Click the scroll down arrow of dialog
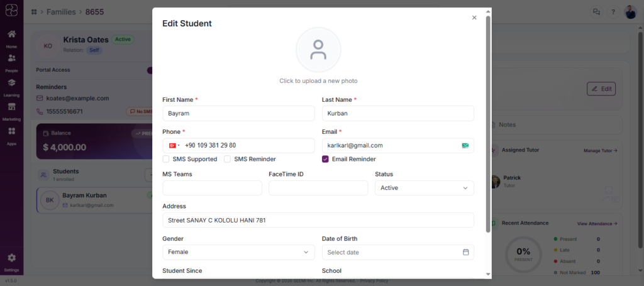The image size is (644, 286). 488,274
